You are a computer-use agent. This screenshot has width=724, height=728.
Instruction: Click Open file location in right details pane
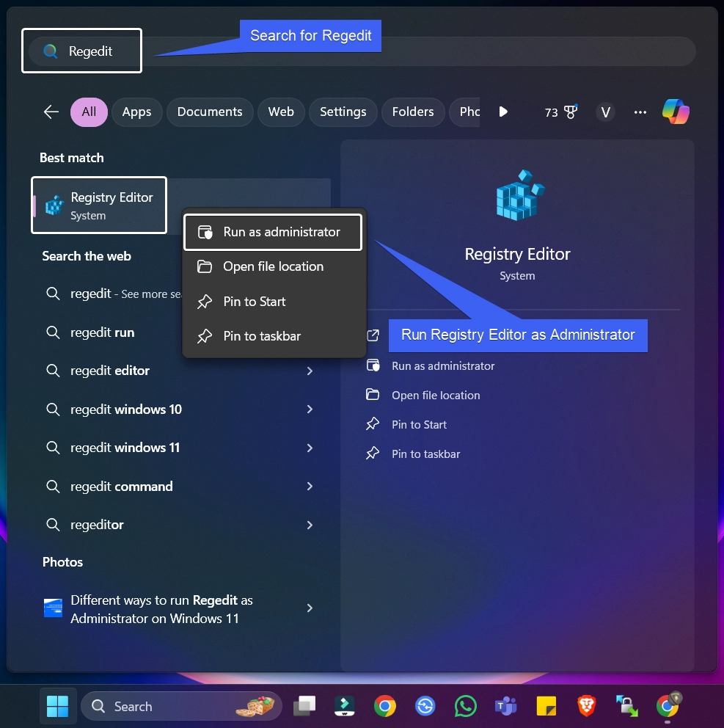423,395
